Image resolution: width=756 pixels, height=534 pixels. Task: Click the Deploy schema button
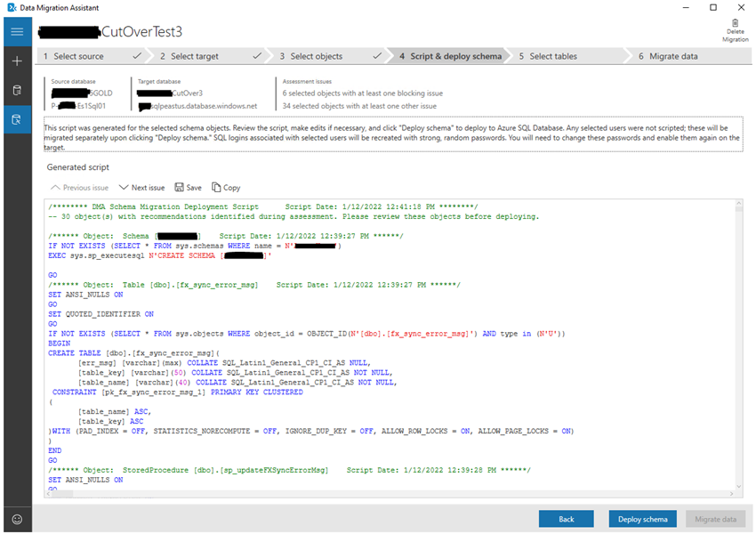pos(642,519)
